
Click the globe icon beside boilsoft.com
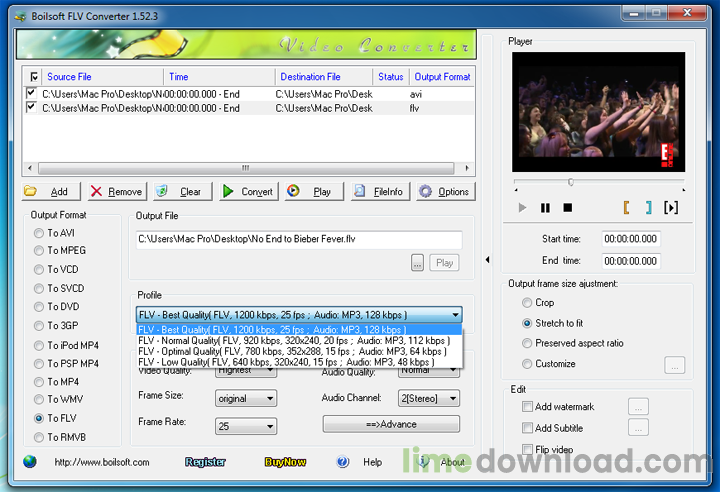(x=30, y=461)
